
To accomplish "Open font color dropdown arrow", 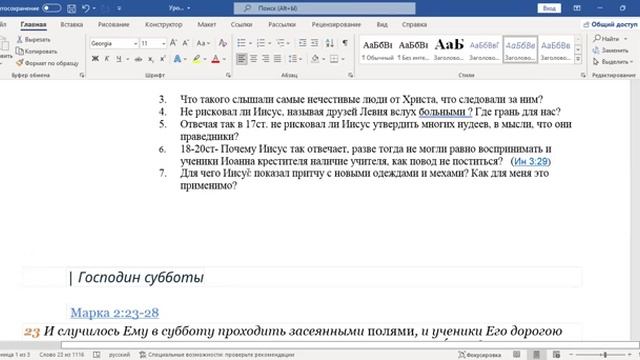I will tap(224, 60).
